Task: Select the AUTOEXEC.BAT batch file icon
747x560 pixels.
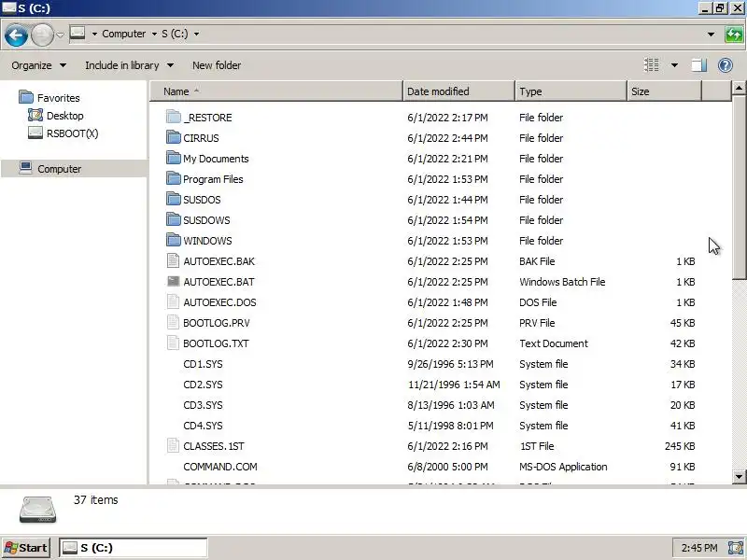Action: pos(174,282)
